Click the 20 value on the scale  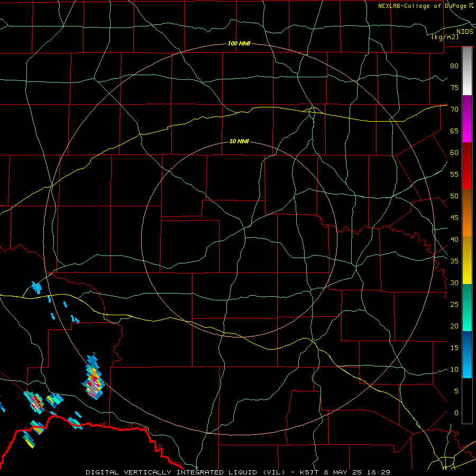454,326
